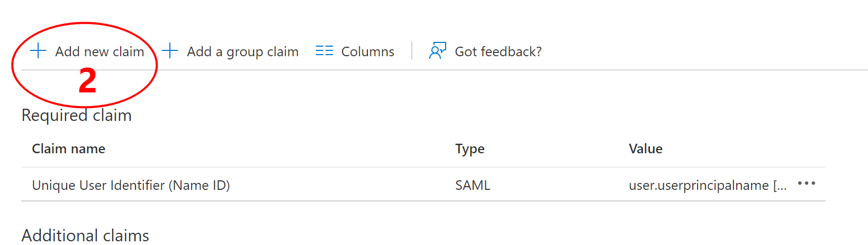Open the Unique User Identifier (Name ID) claim
The image size is (868, 245).
tap(131, 185)
